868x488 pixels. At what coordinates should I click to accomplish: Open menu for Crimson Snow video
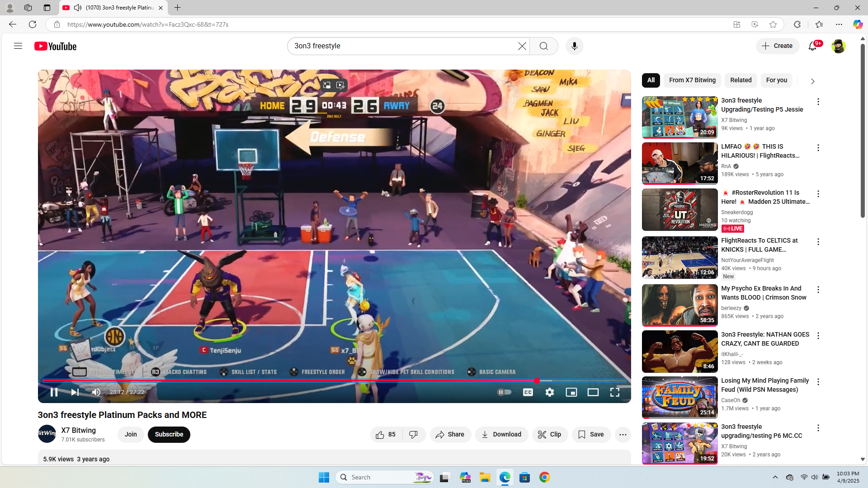[818, 290]
